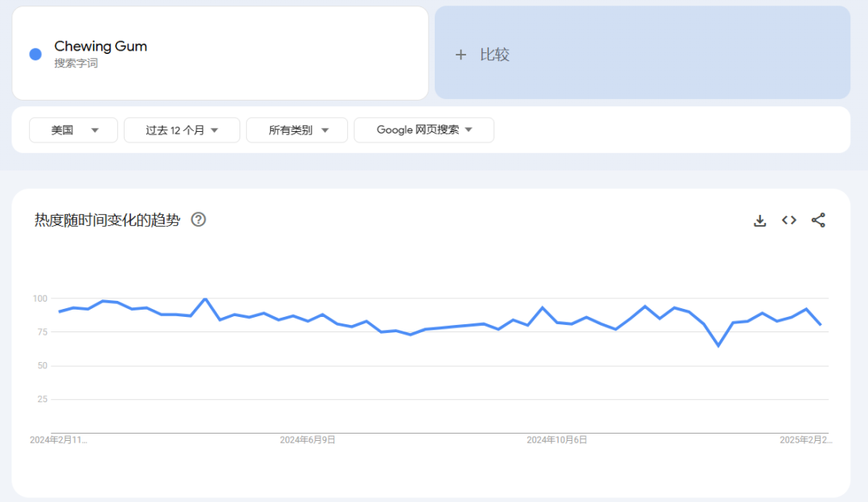The height and width of the screenshot is (502, 868).
Task: Click the share icon for the trend chart
Action: point(818,220)
